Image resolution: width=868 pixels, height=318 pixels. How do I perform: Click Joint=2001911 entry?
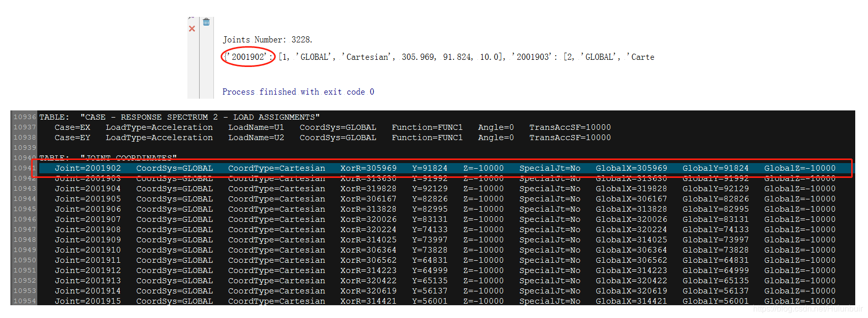(88, 260)
